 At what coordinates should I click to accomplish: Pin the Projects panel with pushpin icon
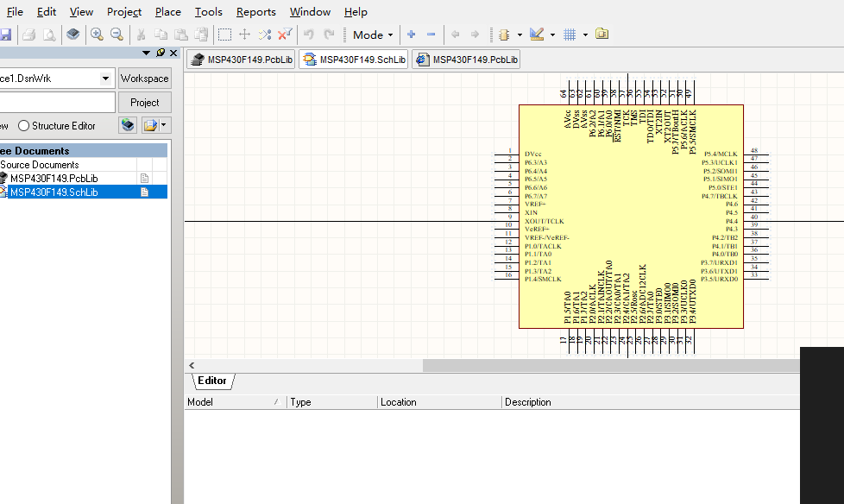(160, 53)
